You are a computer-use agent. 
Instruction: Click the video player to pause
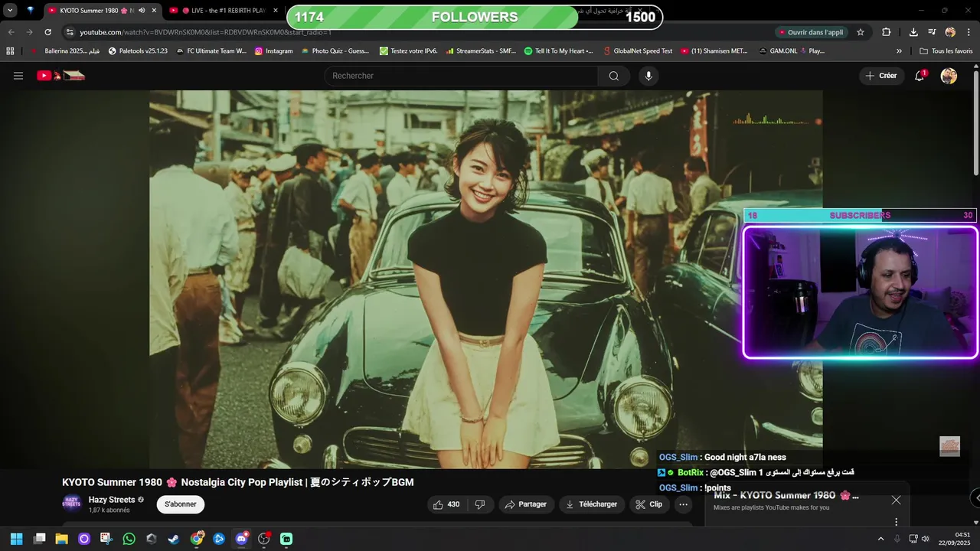(x=486, y=279)
